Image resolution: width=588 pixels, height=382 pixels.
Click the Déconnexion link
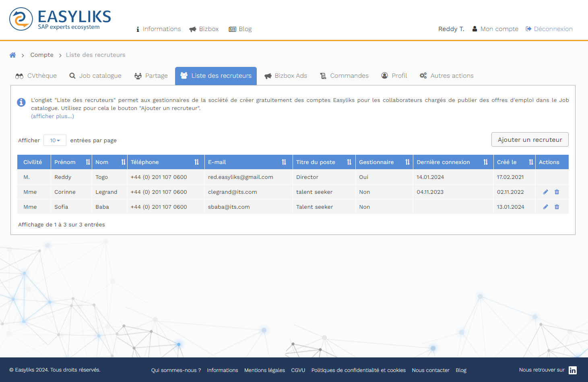coord(549,29)
